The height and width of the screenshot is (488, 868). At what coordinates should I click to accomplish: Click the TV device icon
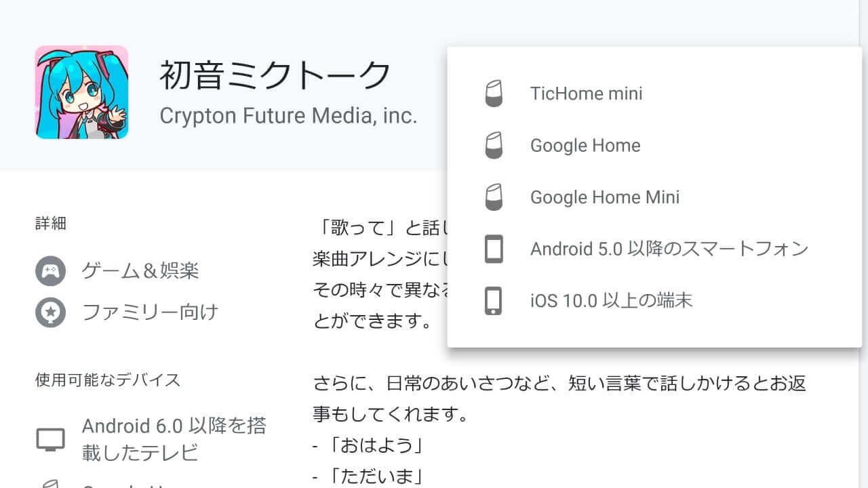pos(51,439)
